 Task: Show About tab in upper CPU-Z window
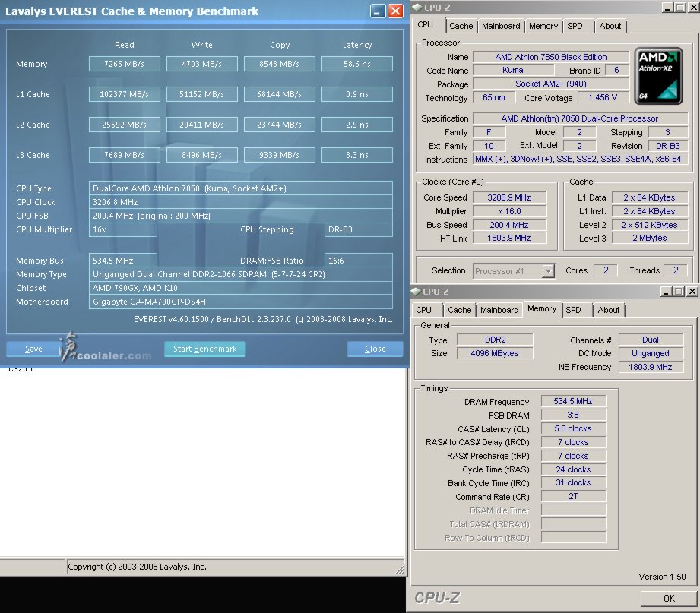tap(610, 26)
